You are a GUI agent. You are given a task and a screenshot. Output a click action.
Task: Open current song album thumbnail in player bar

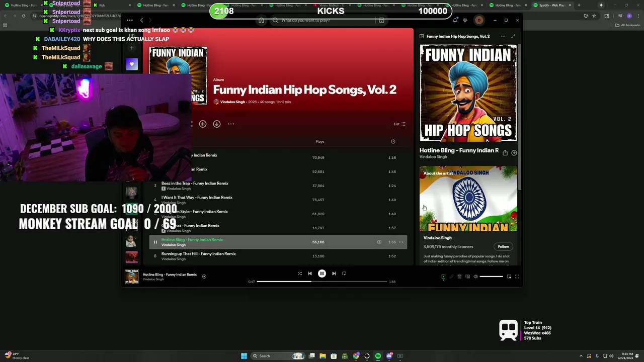(132, 277)
